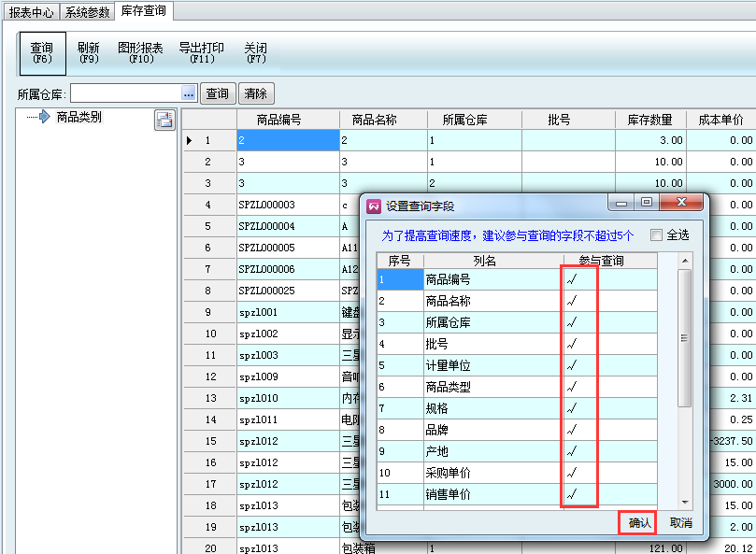756x554 pixels.
Task: Click 导出打印 (F11) in the toolbar
Action: (201, 52)
